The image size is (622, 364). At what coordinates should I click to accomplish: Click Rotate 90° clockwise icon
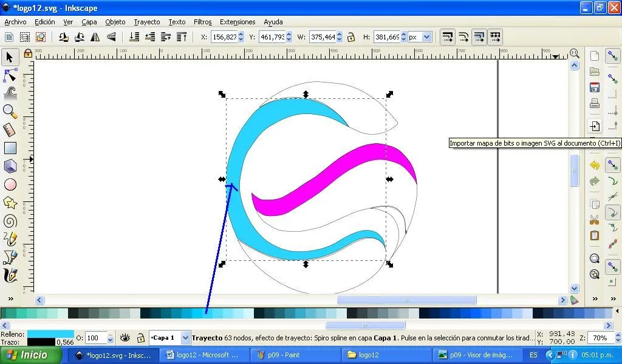(80, 37)
